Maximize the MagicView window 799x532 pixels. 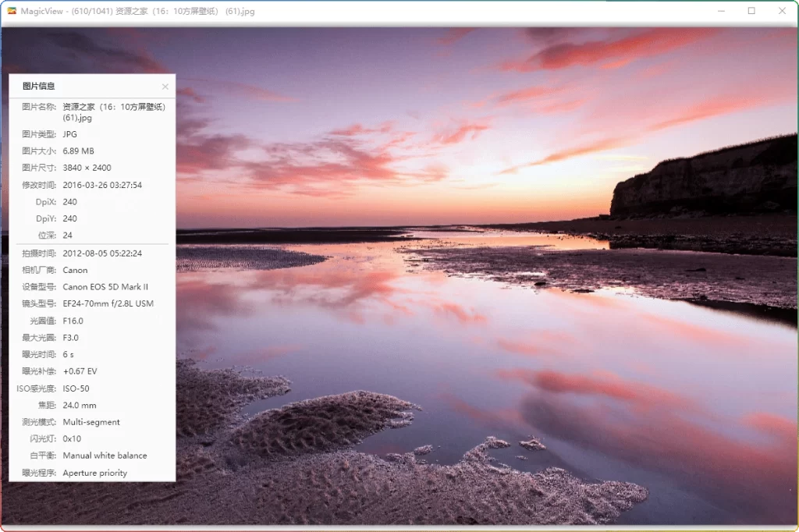click(x=751, y=11)
